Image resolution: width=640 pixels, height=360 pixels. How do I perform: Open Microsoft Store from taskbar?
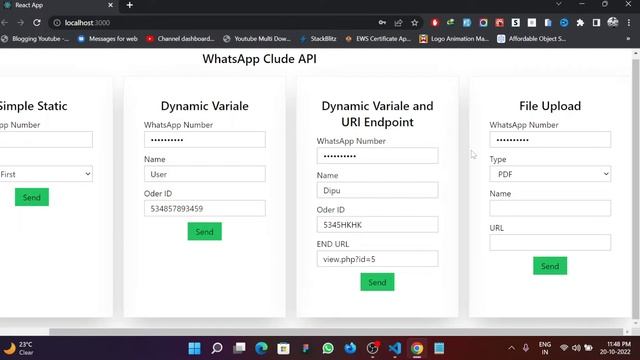[x=283, y=348]
